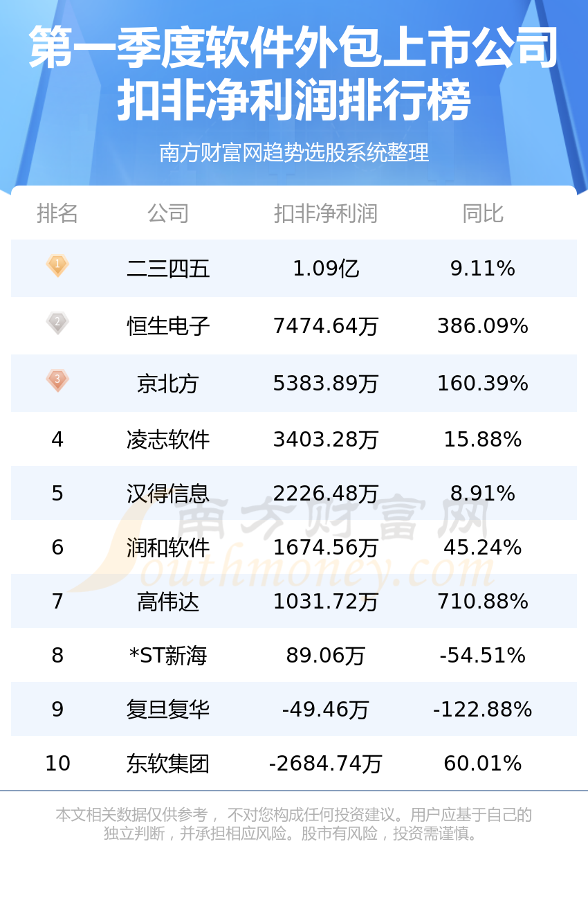Click 高伟达 growth value 710.88%

(483, 602)
